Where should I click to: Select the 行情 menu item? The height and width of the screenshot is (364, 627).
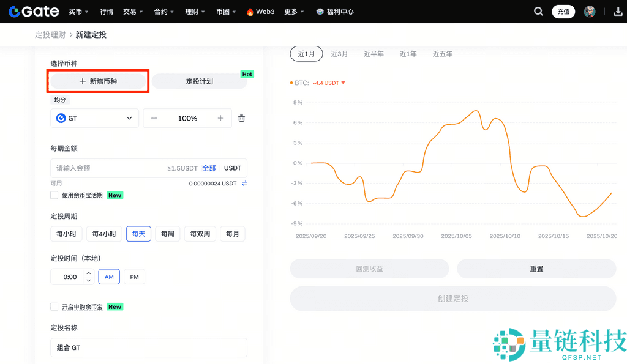point(107,11)
